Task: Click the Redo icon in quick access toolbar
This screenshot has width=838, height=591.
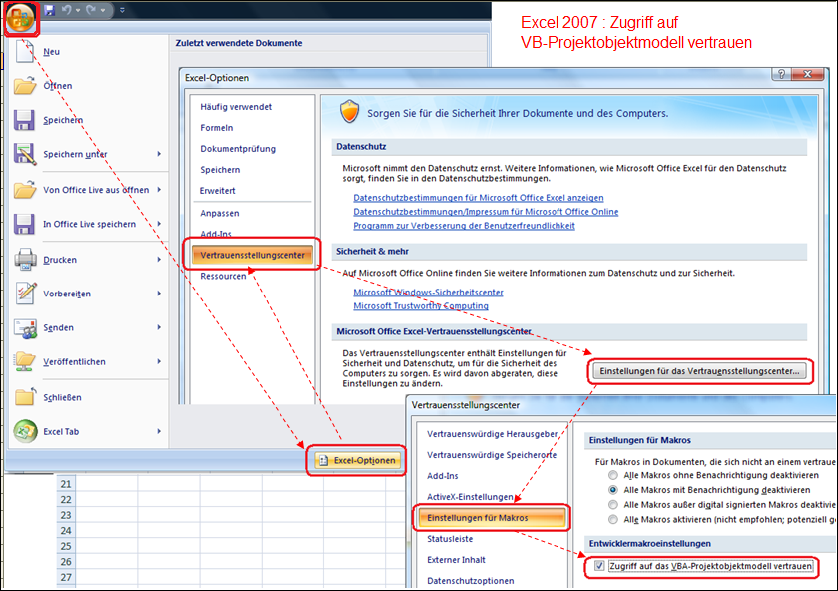Action: coord(91,10)
